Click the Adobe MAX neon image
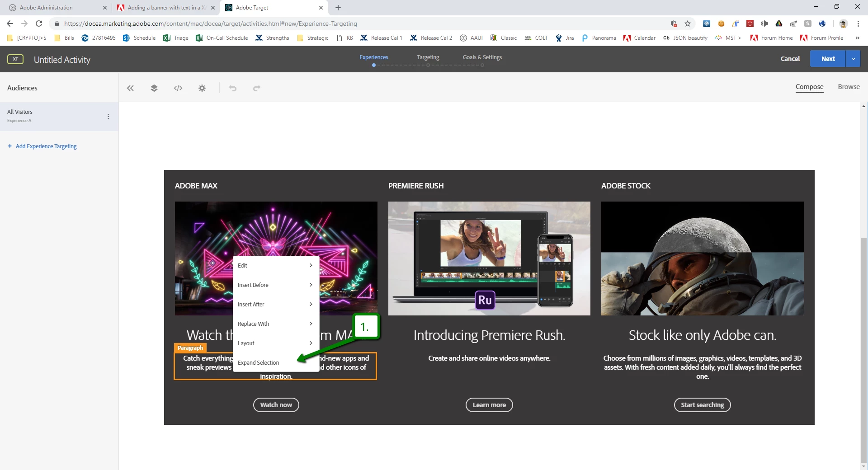Image resolution: width=868 pixels, height=470 pixels. point(276,258)
